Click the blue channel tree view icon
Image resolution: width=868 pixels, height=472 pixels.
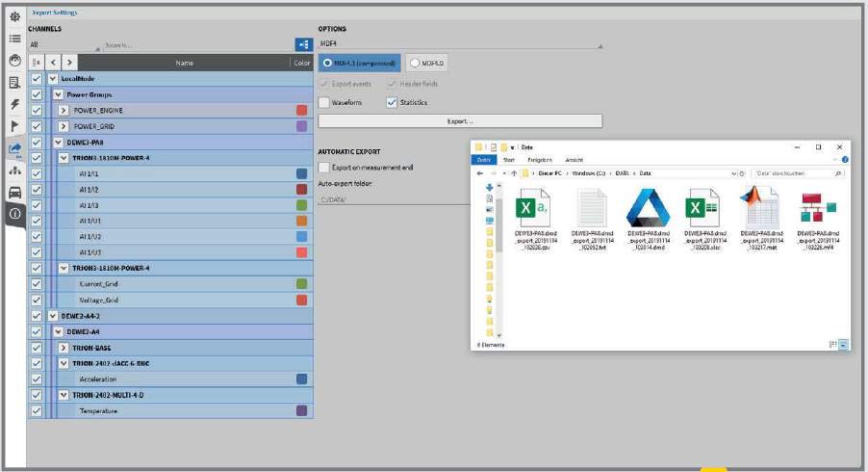[x=303, y=44]
